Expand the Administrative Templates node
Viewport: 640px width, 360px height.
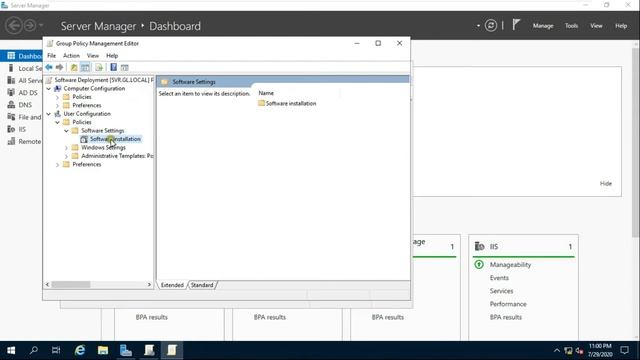(66, 156)
